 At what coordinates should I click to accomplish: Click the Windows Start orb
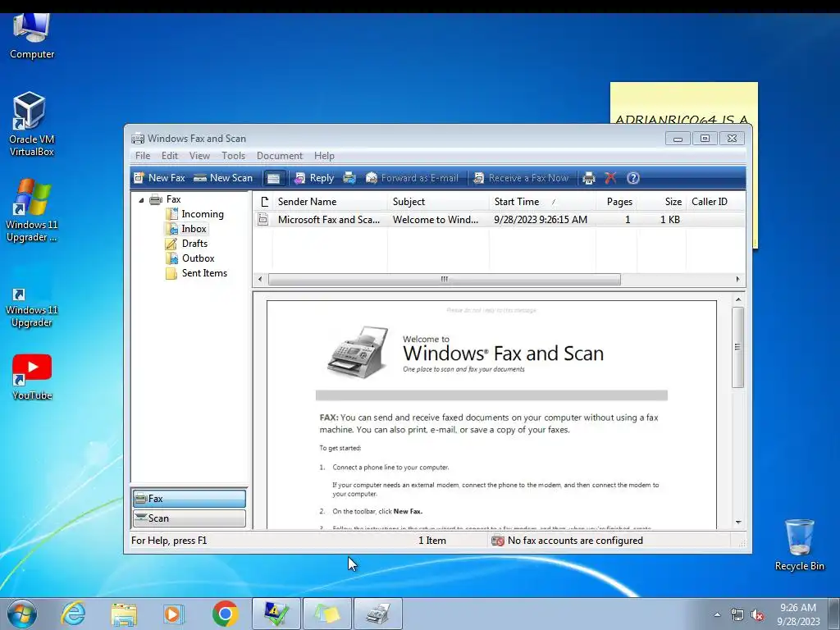pos(22,614)
